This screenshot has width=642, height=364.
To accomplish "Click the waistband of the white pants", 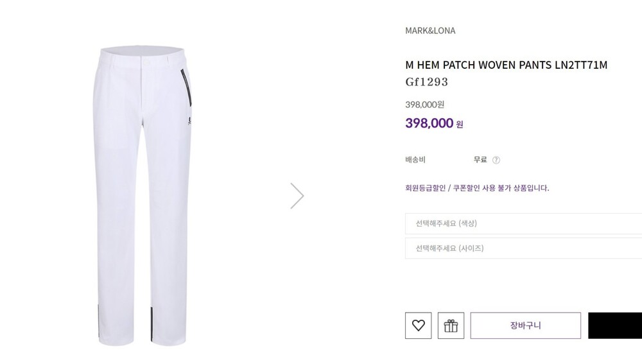I will tap(143, 51).
